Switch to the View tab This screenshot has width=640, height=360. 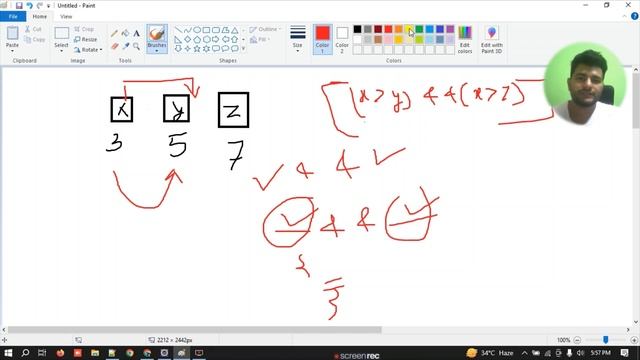66,16
